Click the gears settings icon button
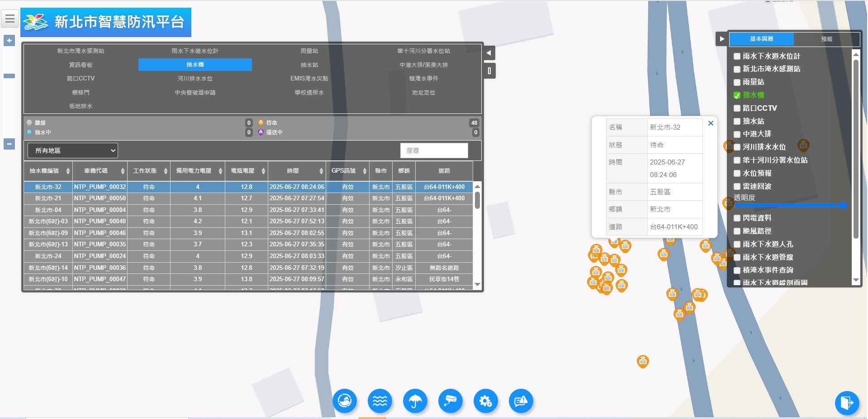The height and width of the screenshot is (419, 868). (485, 401)
